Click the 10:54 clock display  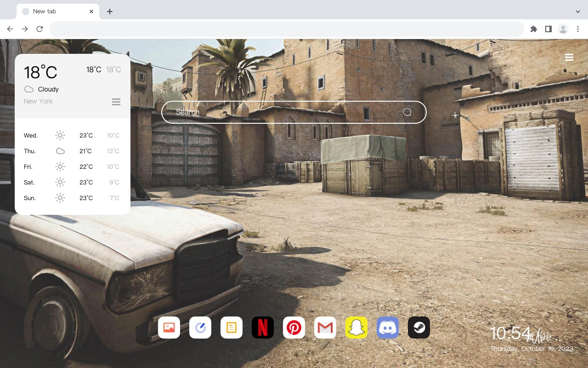(x=510, y=333)
